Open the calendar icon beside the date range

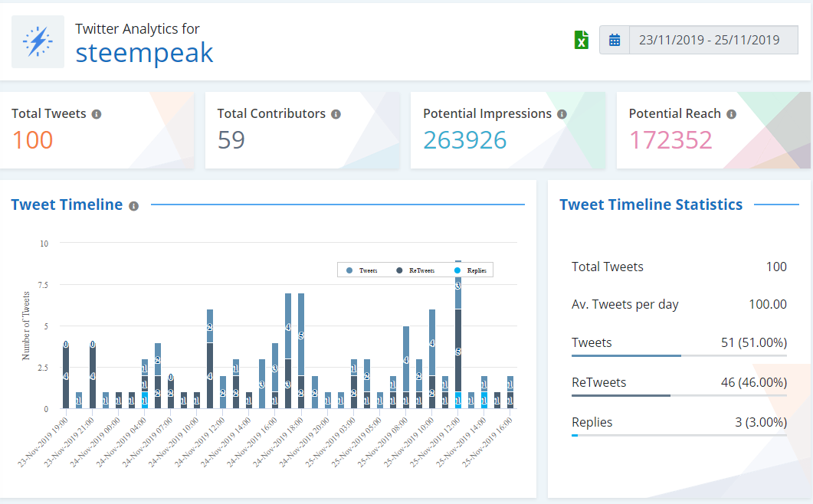click(x=615, y=40)
